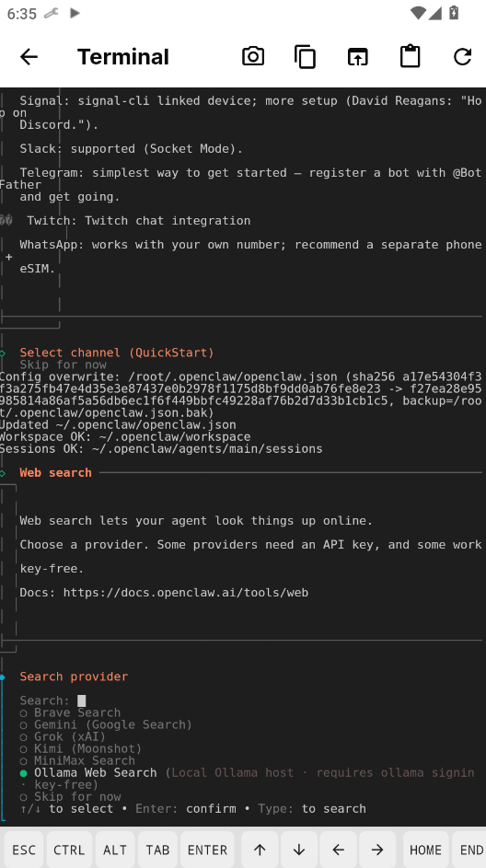Image resolution: width=486 pixels, height=868 pixels.
Task: Tap the up arrow key
Action: (x=260, y=850)
